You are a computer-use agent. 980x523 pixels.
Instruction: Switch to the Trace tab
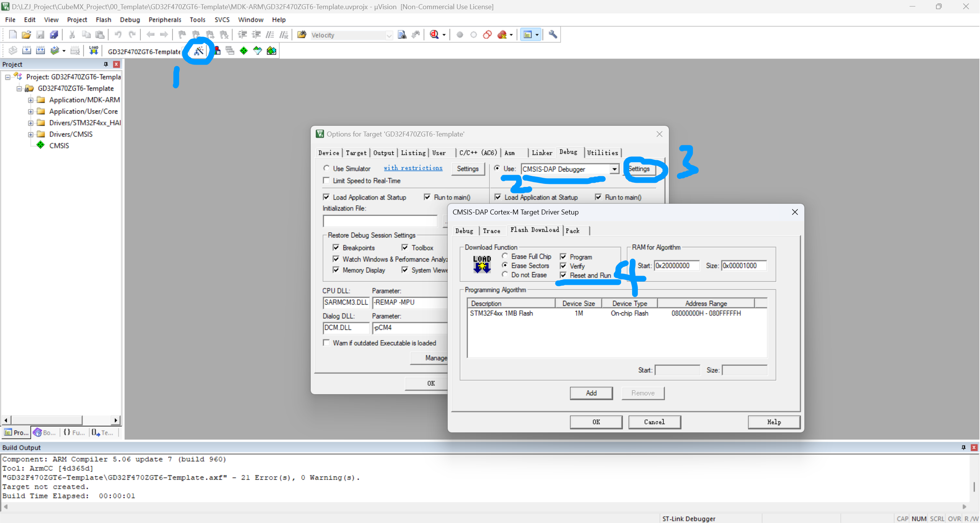[x=491, y=231]
